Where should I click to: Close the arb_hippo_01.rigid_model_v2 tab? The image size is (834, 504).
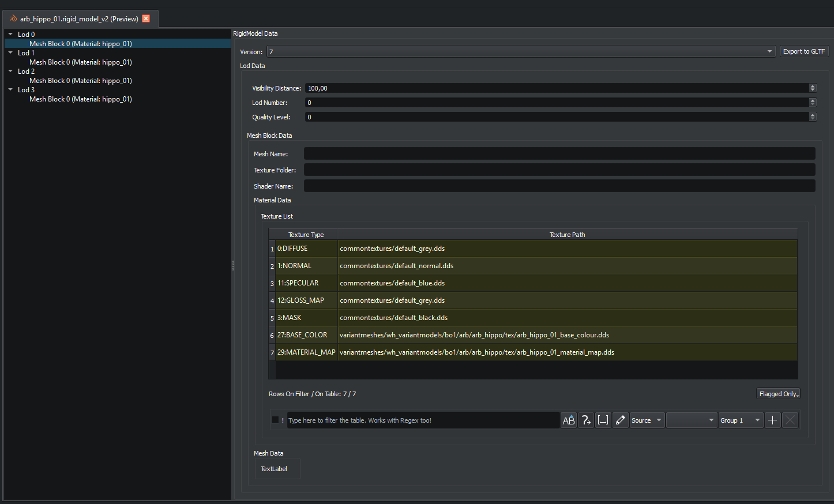tap(146, 18)
